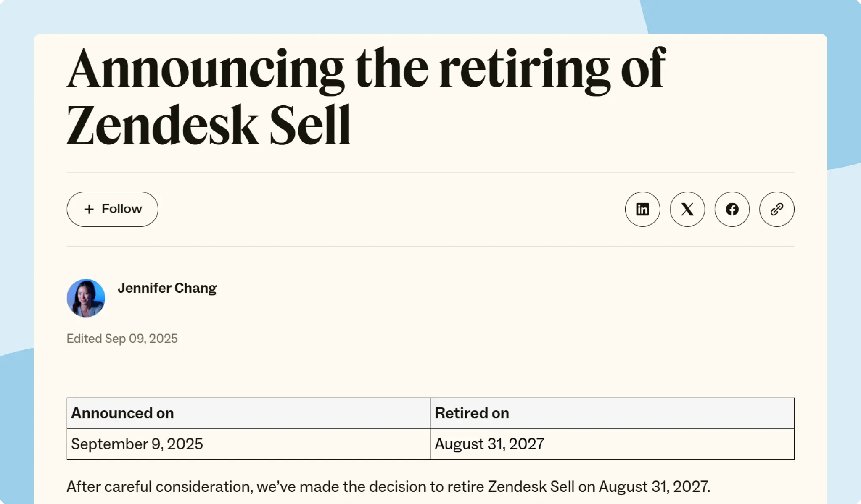Click the chain link share icon

[x=776, y=209]
